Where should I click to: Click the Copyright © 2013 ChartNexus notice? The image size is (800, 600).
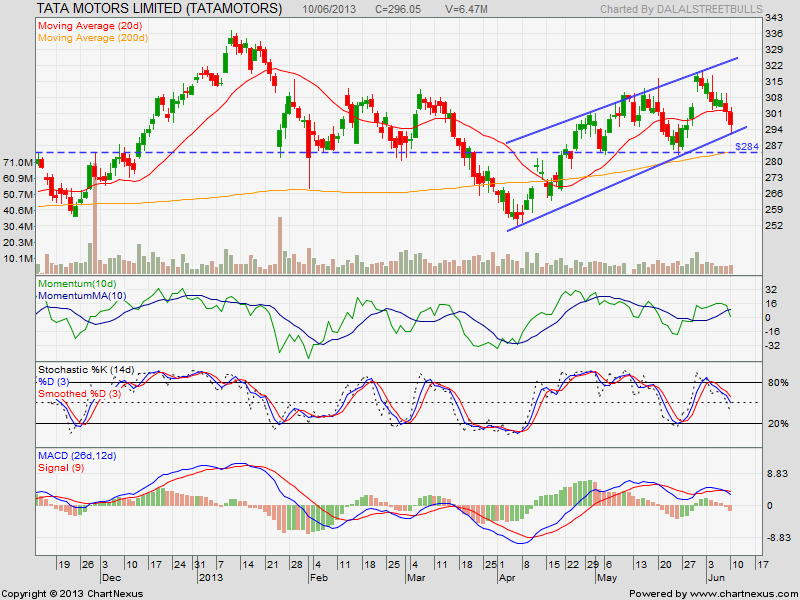[72, 594]
